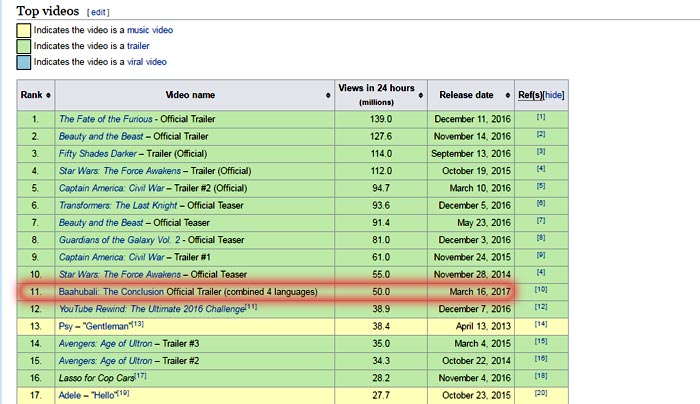Open reference [7] in Ref(s) column
This screenshot has height=404, width=700.
pos(541,221)
